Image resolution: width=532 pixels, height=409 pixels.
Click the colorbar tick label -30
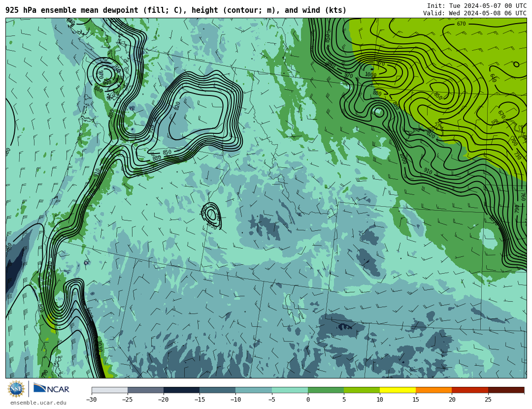tap(92, 400)
